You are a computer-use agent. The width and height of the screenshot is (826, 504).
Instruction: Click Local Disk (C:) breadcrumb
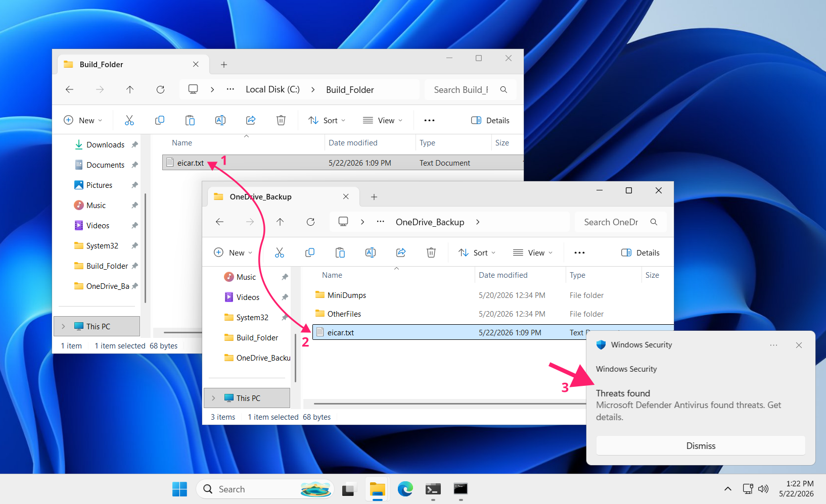point(272,89)
